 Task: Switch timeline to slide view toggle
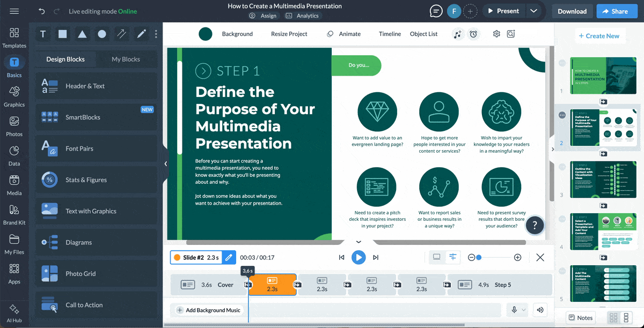click(437, 257)
